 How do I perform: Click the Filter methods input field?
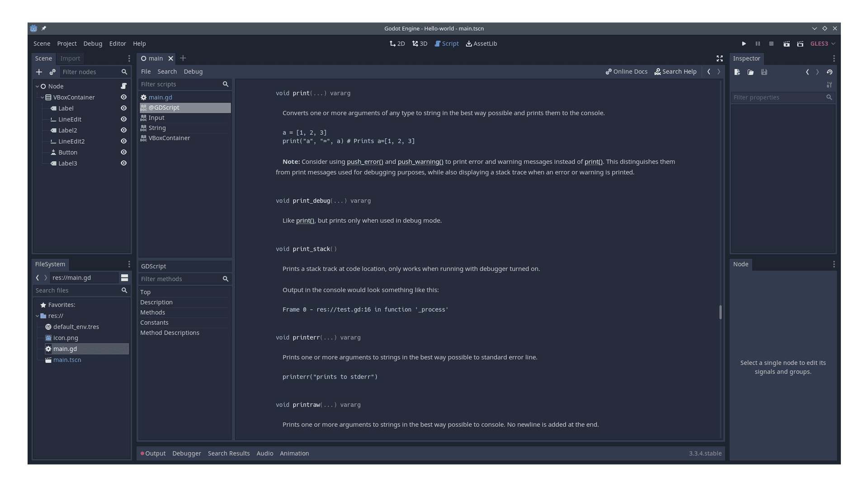[x=180, y=278]
